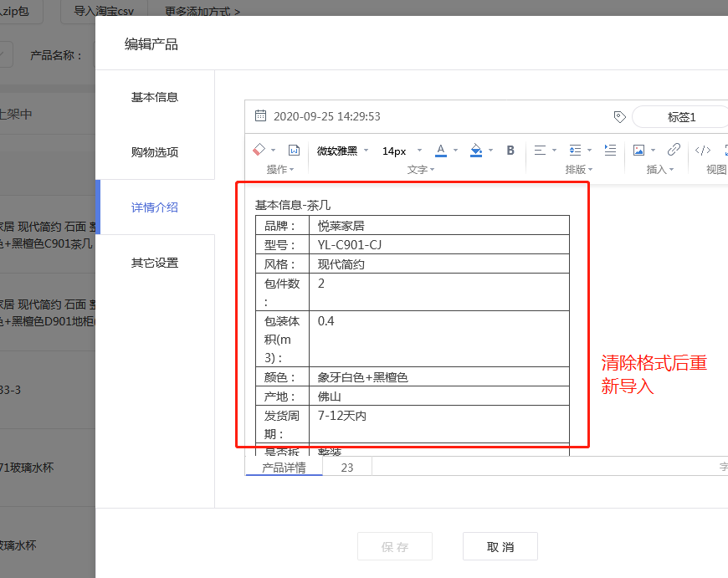Click the 取消 button
Viewport: 728px width, 578px height.
tap(500, 547)
